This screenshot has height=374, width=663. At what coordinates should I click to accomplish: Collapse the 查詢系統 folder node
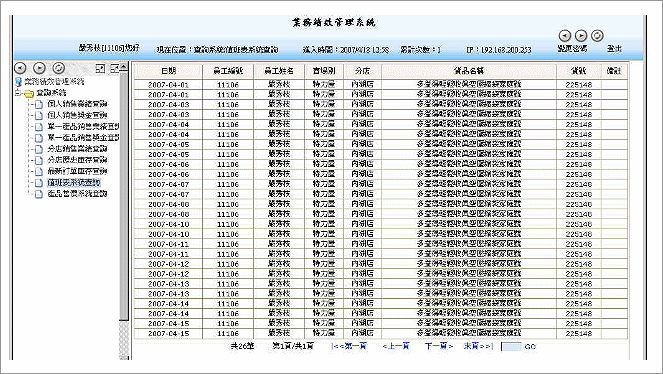[x=18, y=93]
